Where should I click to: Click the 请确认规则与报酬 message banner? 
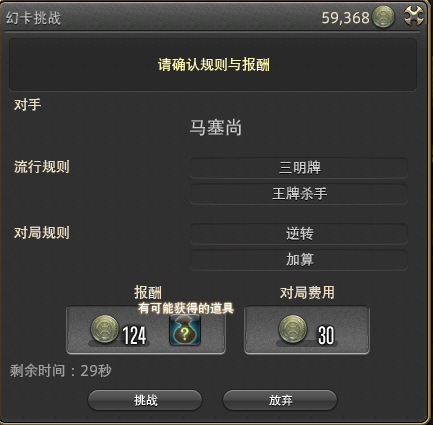point(213,65)
